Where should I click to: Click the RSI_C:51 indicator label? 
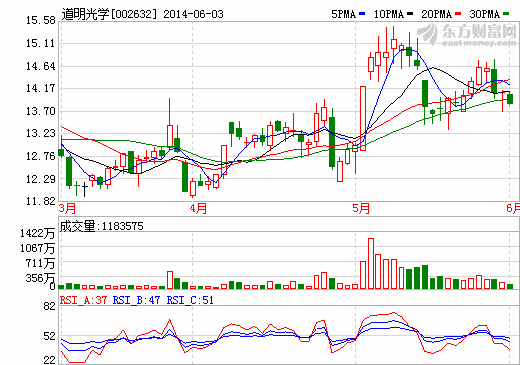click(190, 300)
